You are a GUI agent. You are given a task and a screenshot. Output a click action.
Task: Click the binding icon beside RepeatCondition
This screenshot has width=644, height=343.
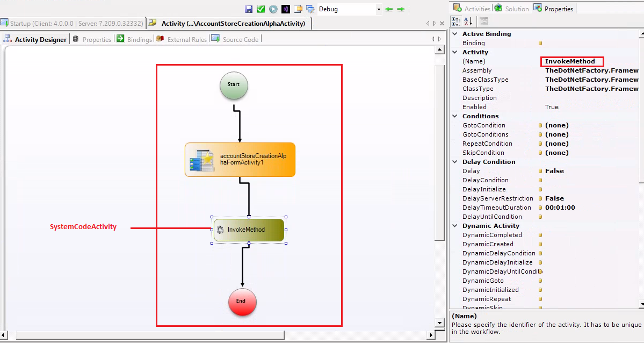[540, 144]
